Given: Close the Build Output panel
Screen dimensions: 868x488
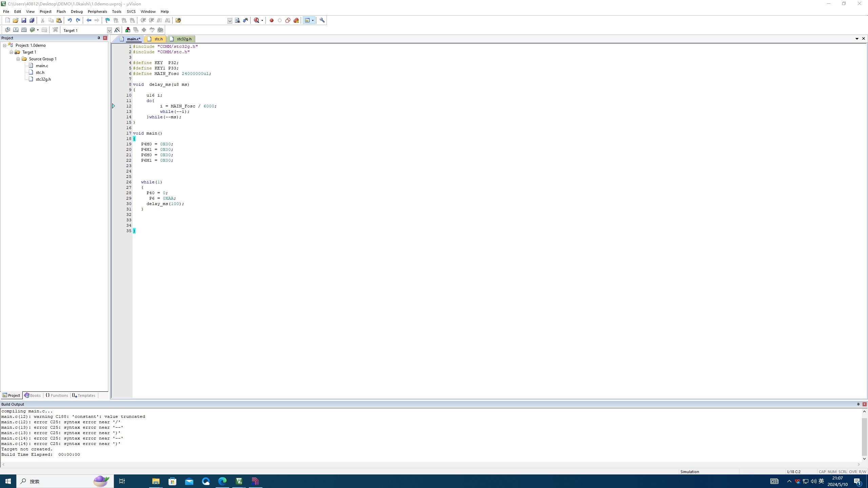Looking at the screenshot, I should click(x=865, y=404).
